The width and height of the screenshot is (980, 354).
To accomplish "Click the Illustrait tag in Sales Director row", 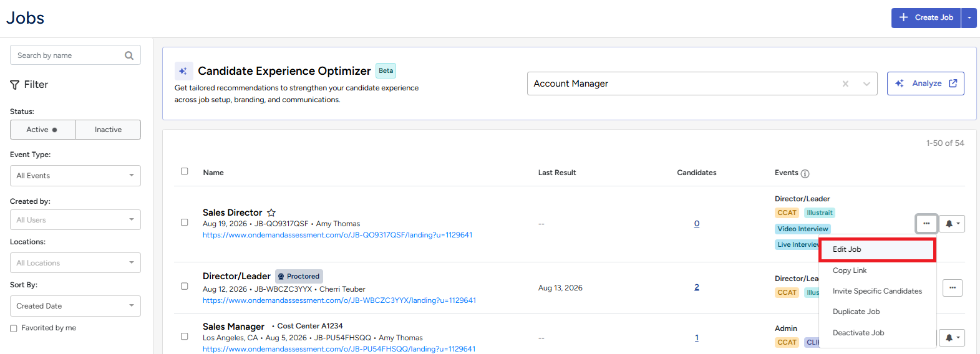I will point(819,213).
